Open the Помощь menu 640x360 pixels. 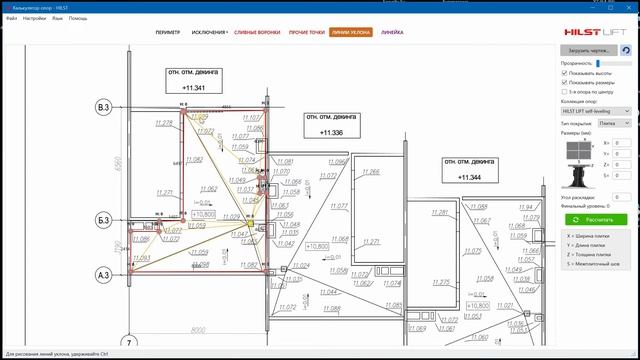coord(78,18)
